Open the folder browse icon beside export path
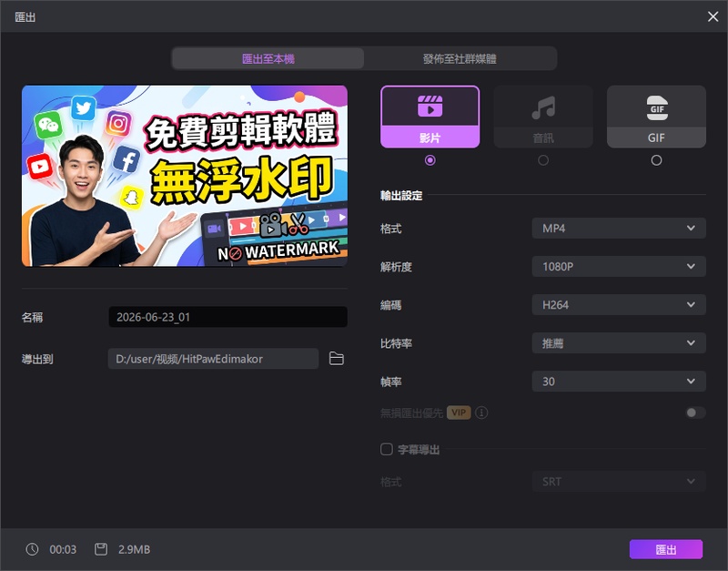The height and width of the screenshot is (571, 728). [336, 359]
